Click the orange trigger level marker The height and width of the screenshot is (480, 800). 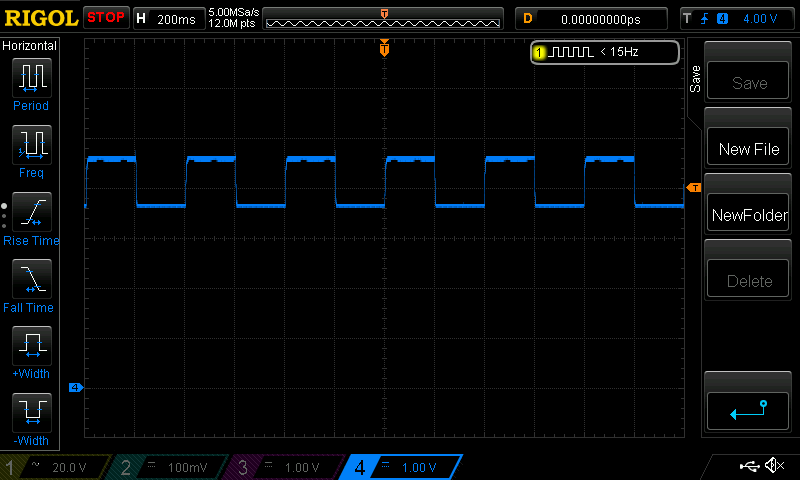coord(693,188)
